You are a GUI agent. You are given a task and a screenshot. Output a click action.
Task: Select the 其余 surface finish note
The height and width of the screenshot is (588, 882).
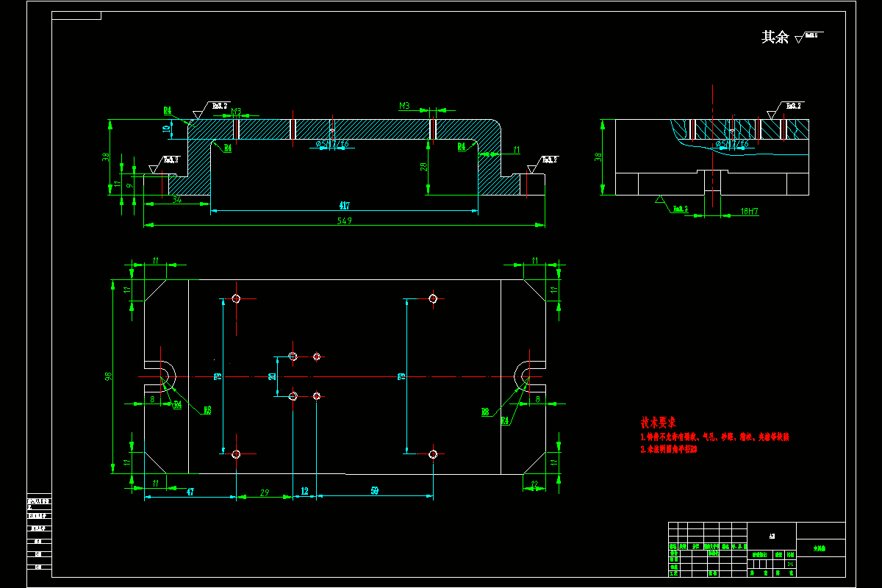coord(775,37)
